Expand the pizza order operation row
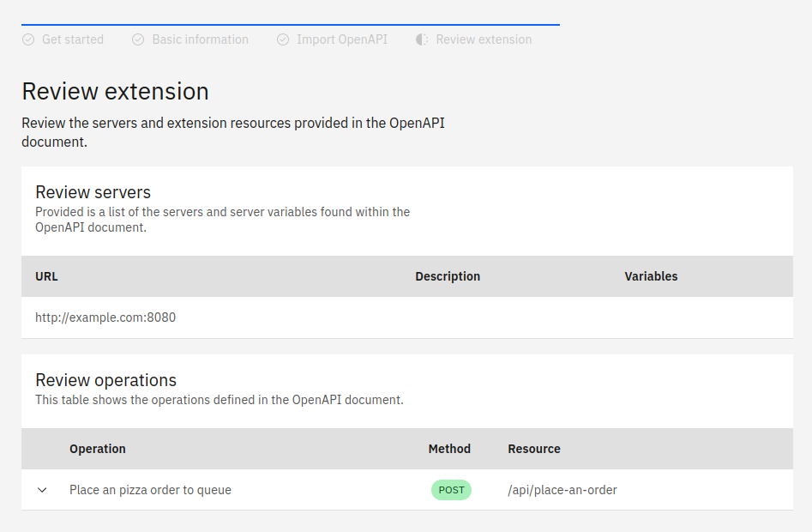812x532 pixels. tap(42, 490)
